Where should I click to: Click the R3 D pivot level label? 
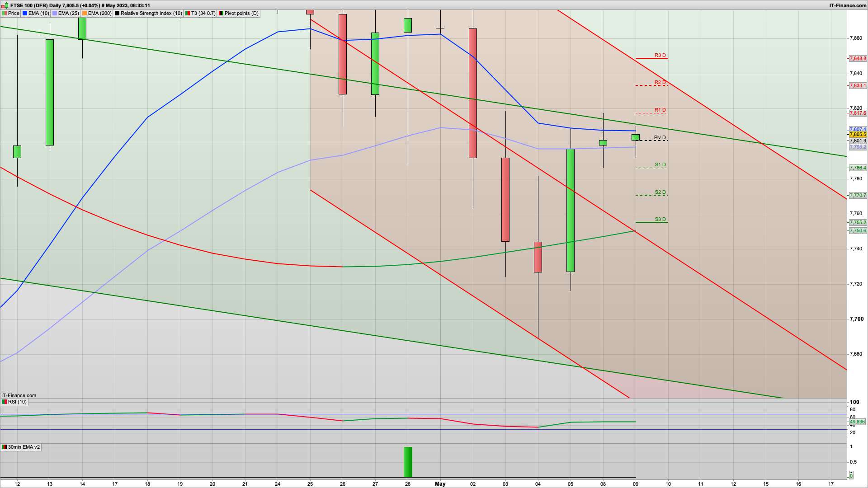660,55
